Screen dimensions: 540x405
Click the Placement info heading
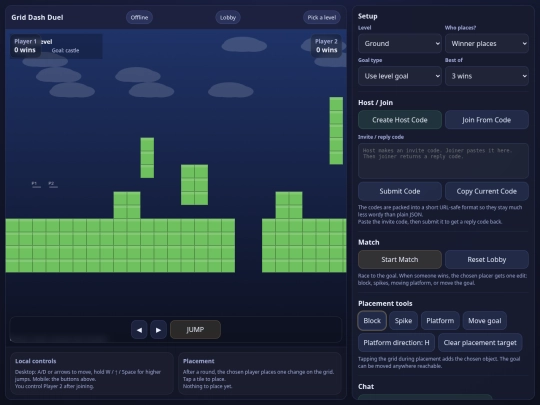[198, 361]
